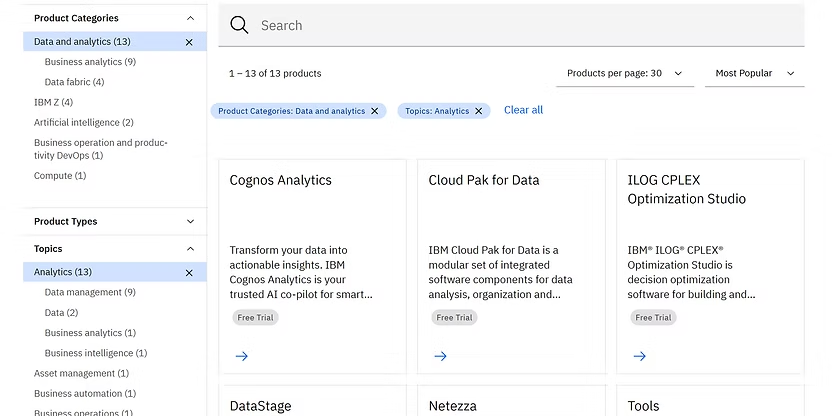Viewport: 834px width, 416px height.
Task: Filter topic by Business analytics (1)
Action: pyautogui.click(x=90, y=332)
